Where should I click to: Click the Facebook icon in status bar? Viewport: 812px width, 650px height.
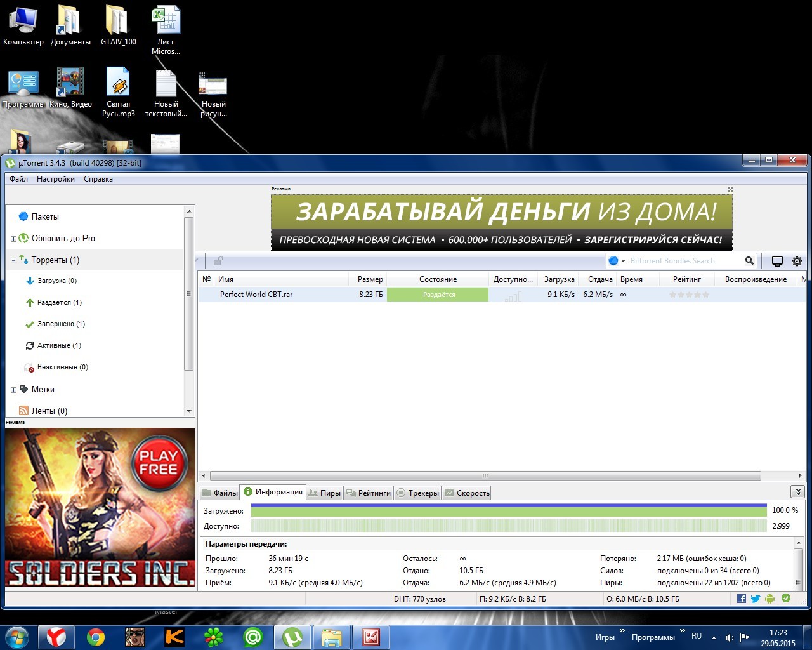click(x=741, y=599)
